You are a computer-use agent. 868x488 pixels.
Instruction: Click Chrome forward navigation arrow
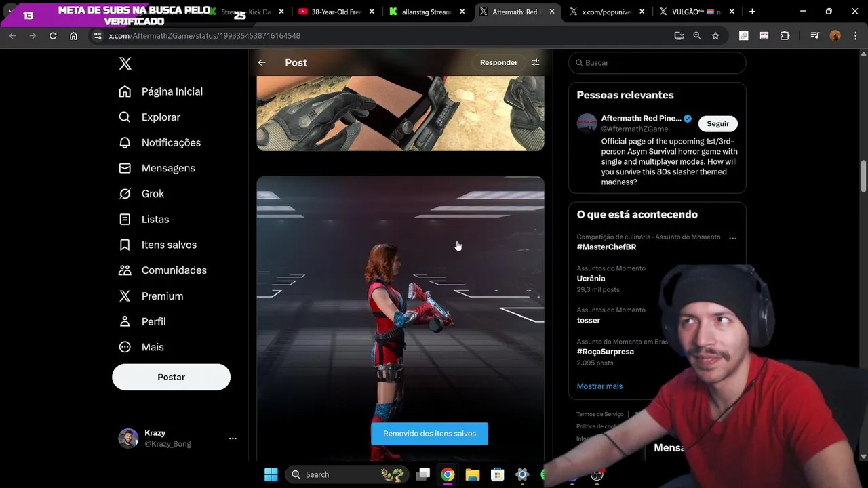tap(33, 35)
